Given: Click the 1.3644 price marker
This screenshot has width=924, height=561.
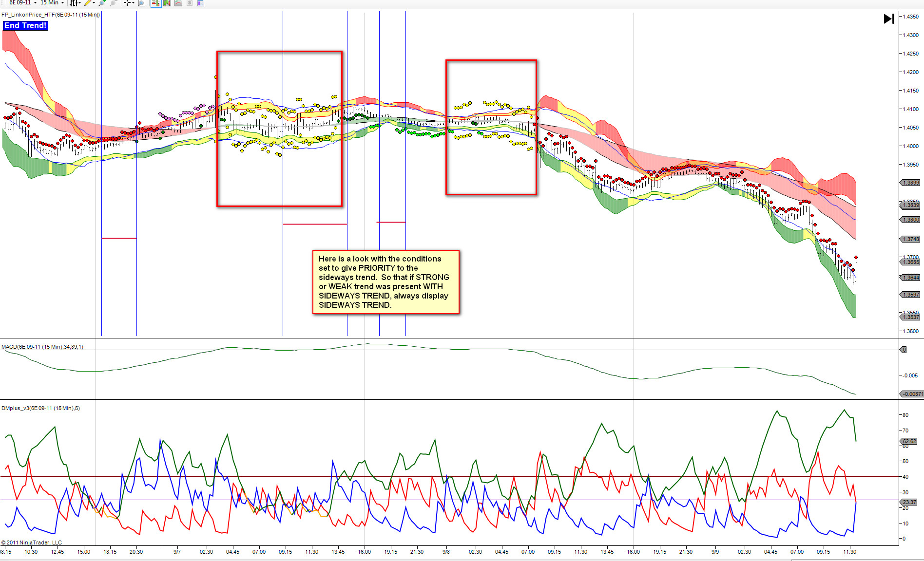Looking at the screenshot, I should coord(910,278).
